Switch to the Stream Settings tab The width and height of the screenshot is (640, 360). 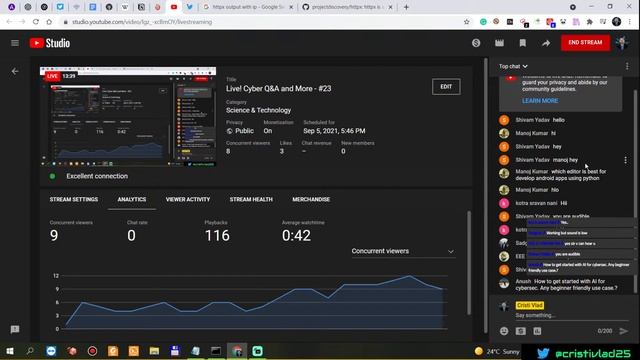click(74, 199)
